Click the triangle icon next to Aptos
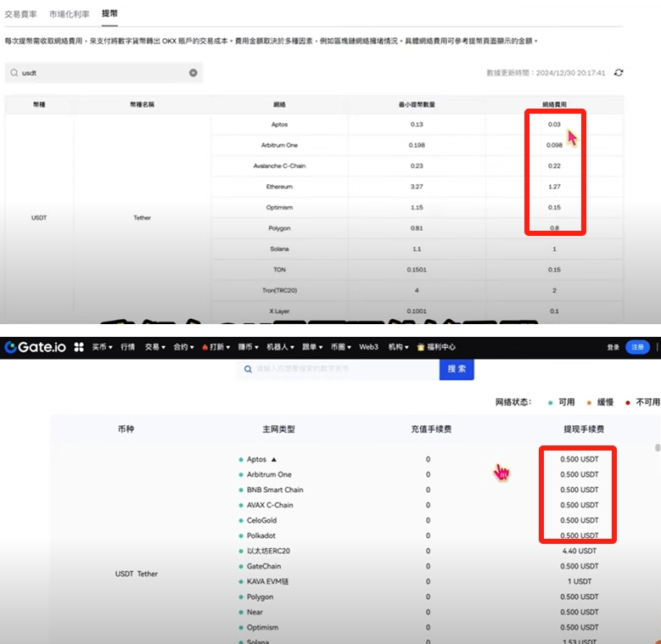 pos(273,459)
